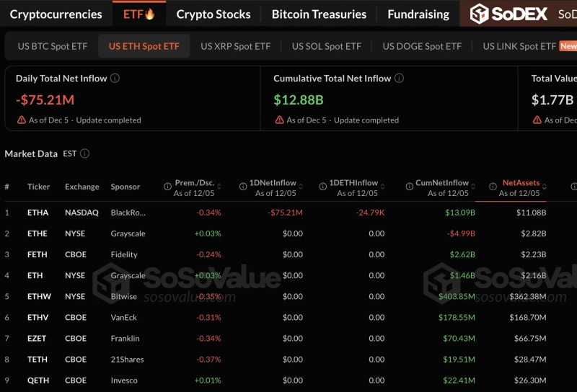This screenshot has width=577, height=392.
Task: Click info icon beside Cumulative Total Net Inflow
Action: (400, 79)
